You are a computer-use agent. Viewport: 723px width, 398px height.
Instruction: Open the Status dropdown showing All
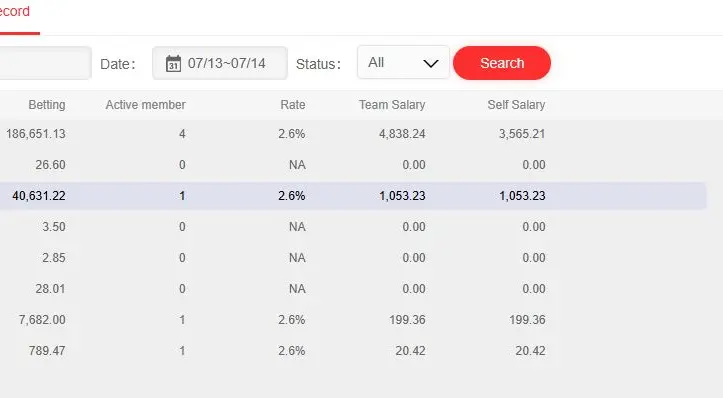pos(403,62)
